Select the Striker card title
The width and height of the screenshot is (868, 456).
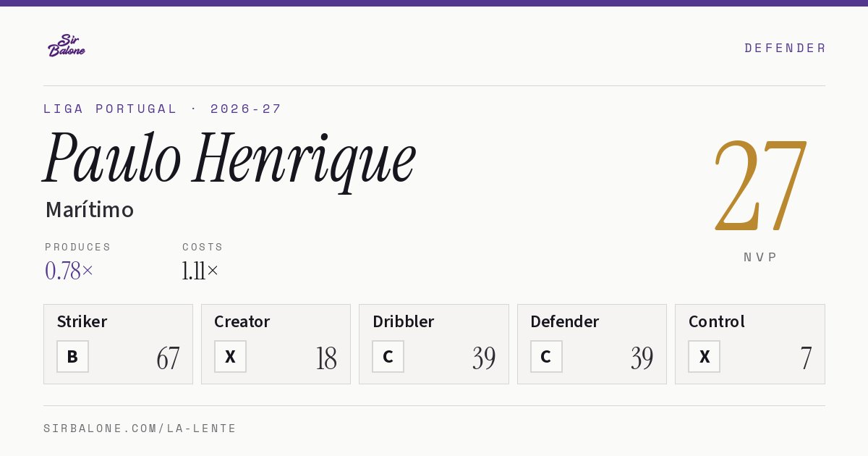point(82,321)
